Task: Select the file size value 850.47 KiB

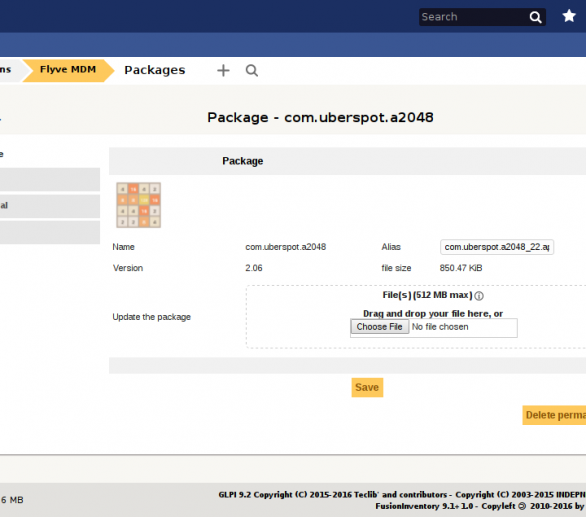Action: click(x=461, y=268)
